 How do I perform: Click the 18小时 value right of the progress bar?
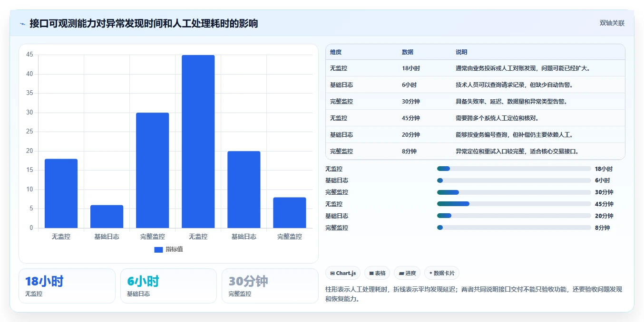pos(604,169)
